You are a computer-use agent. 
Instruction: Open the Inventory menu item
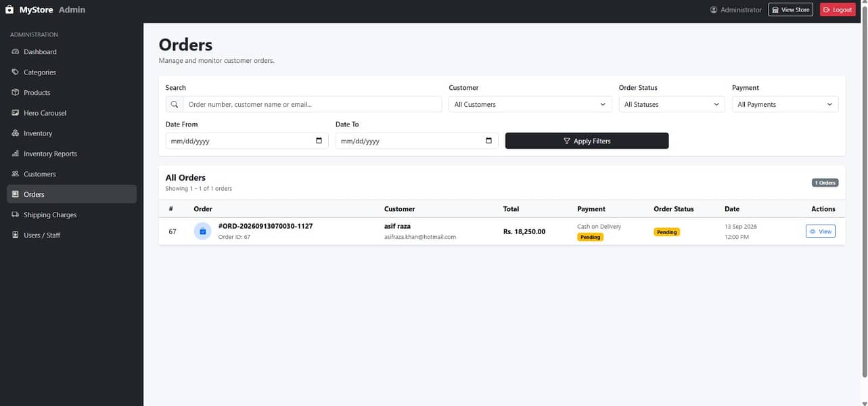[x=72, y=133]
